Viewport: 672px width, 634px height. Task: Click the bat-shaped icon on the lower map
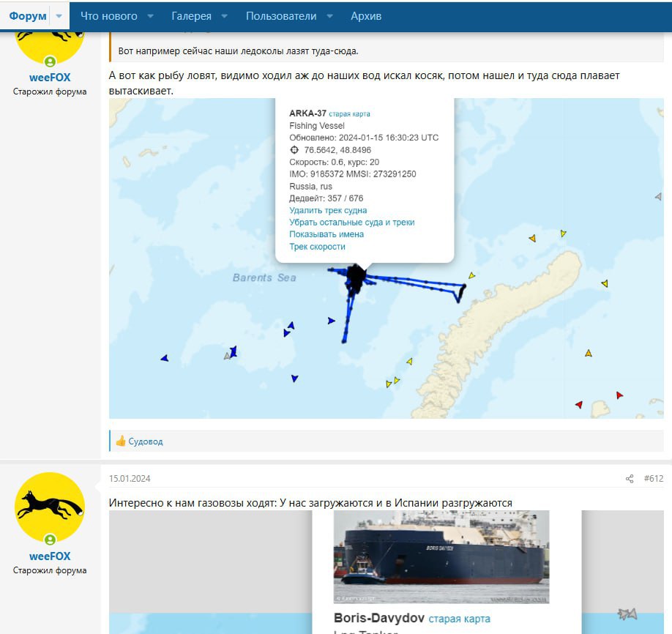[627, 614]
